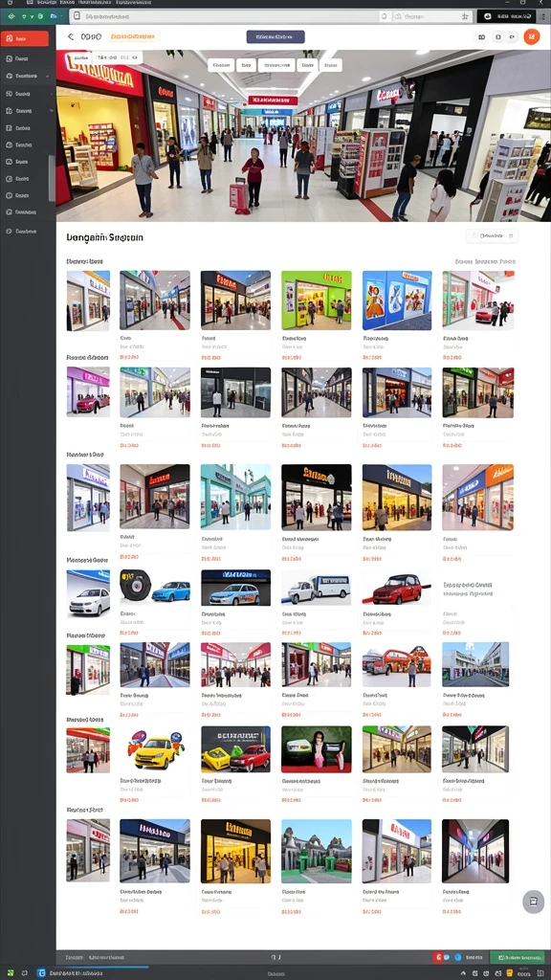551x980 pixels.
Task: Click the dark blue button in header
Action: coord(275,37)
